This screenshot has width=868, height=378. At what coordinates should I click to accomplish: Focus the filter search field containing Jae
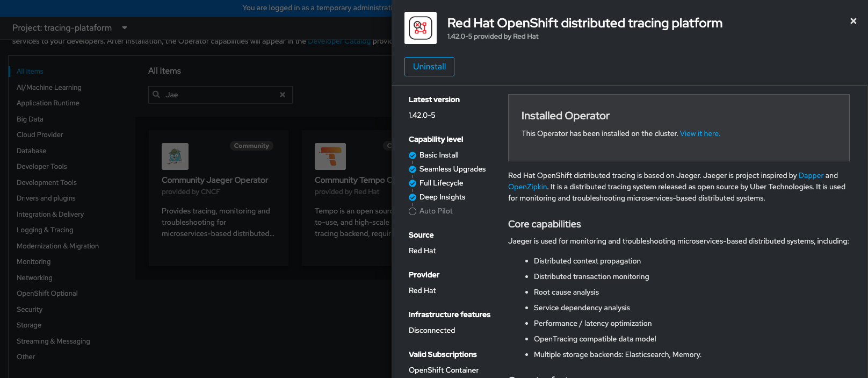220,95
